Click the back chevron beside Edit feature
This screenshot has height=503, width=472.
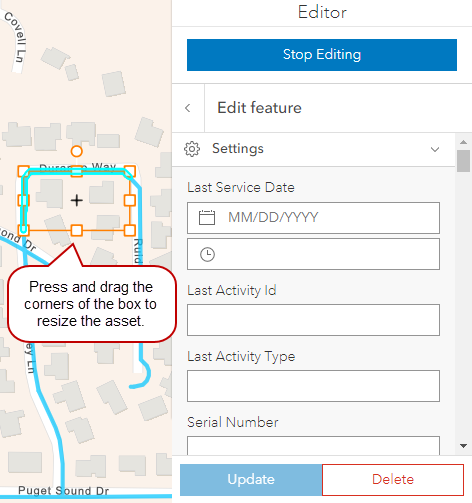pyautogui.click(x=188, y=108)
